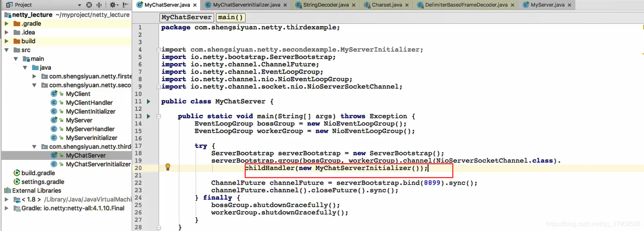Close the MyChatServer.java tab
Screen dimensions: 644x231
[x=195, y=5]
